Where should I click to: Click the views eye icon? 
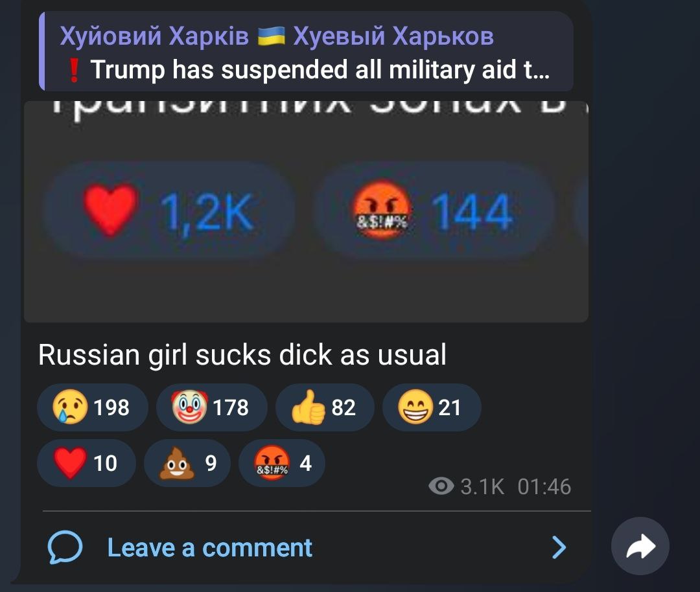click(x=441, y=486)
